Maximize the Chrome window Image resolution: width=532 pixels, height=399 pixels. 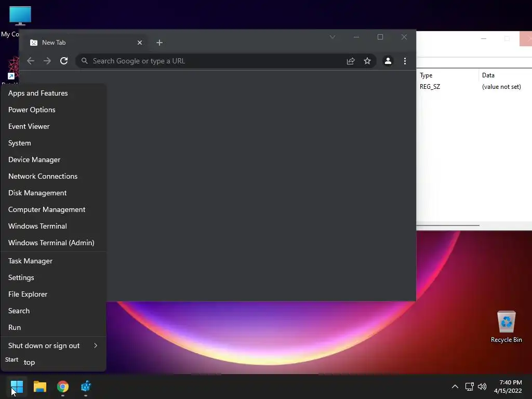tap(380, 37)
